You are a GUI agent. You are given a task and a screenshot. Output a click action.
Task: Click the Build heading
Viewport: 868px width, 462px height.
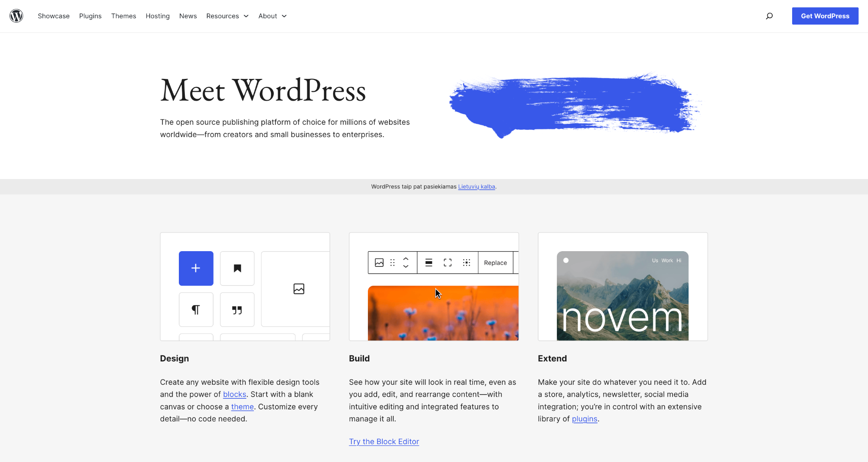(x=359, y=358)
